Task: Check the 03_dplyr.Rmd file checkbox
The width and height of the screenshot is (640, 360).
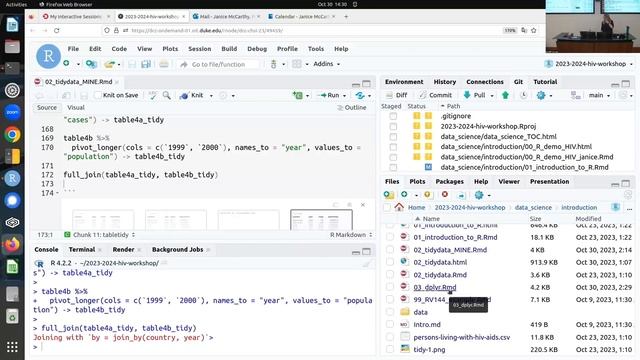Action: [x=390, y=287]
